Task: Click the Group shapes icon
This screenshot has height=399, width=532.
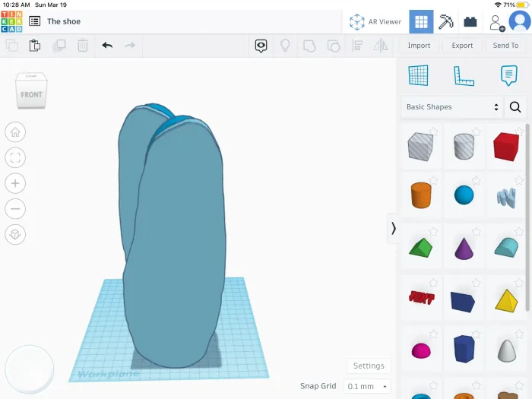Action: pos(309,46)
